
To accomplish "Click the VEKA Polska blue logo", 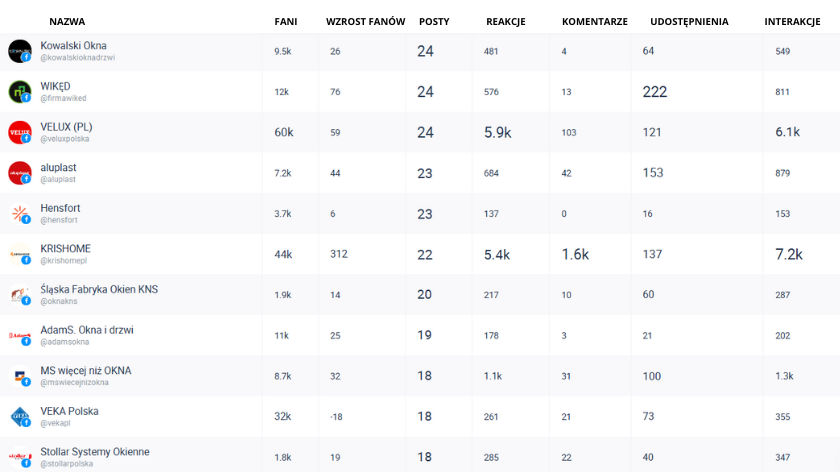I will click(20, 417).
